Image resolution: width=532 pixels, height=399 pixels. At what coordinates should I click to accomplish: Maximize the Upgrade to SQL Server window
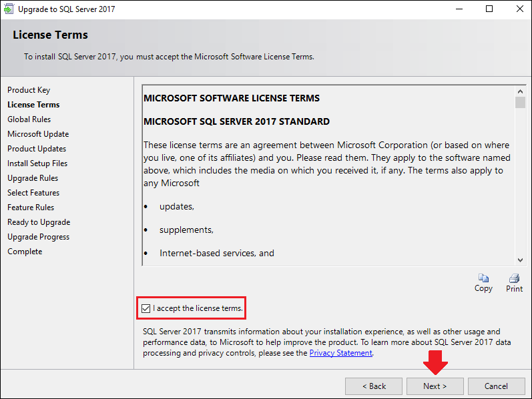point(489,9)
